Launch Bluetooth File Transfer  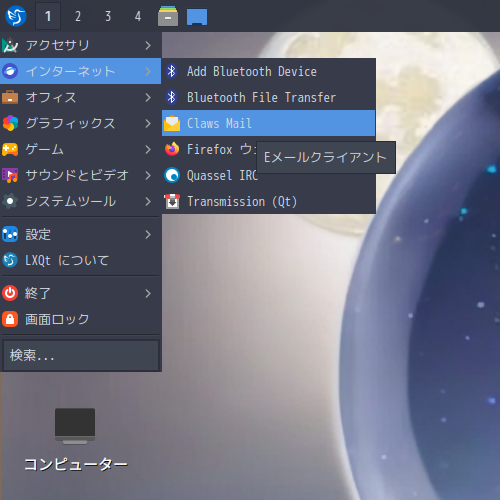click(x=269, y=97)
